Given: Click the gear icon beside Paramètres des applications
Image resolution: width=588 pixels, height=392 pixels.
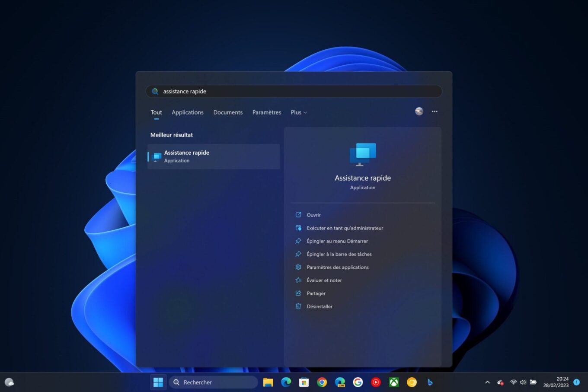Looking at the screenshot, I should click(x=298, y=267).
